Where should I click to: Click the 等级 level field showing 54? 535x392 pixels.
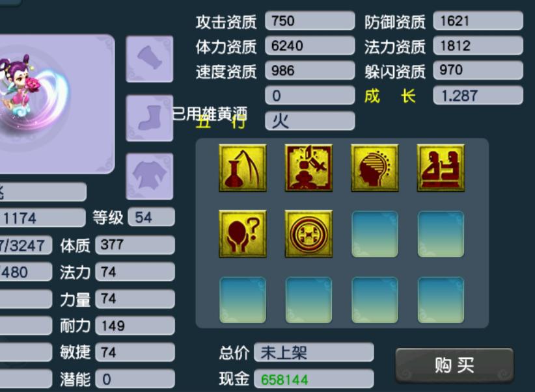(152, 217)
